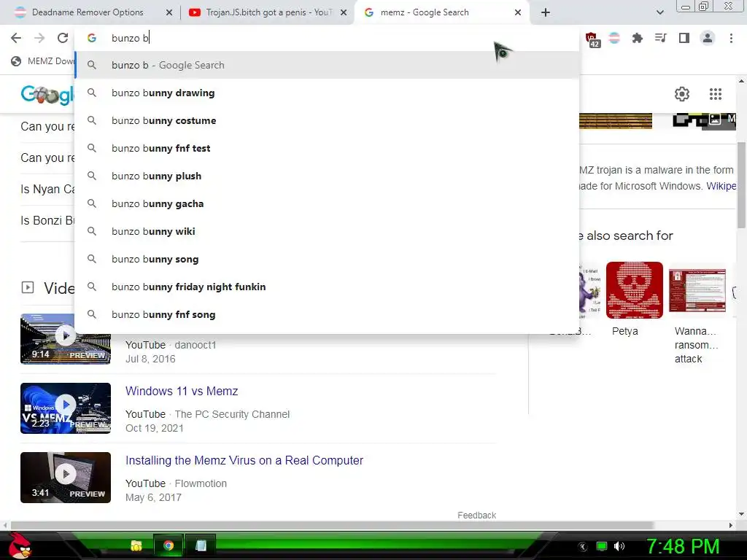Click the Google logo
This screenshot has width=747, height=560.
click(47, 94)
